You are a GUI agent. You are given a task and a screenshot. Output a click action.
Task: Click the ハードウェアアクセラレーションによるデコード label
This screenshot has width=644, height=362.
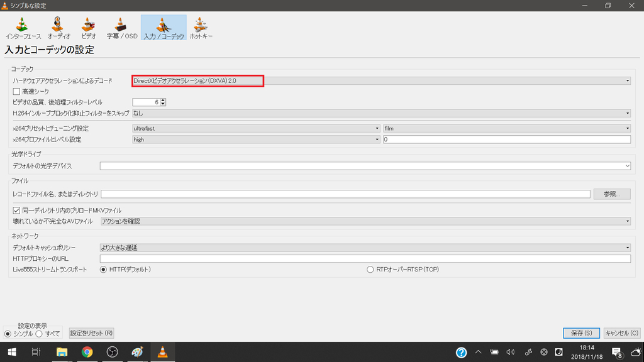tap(62, 81)
